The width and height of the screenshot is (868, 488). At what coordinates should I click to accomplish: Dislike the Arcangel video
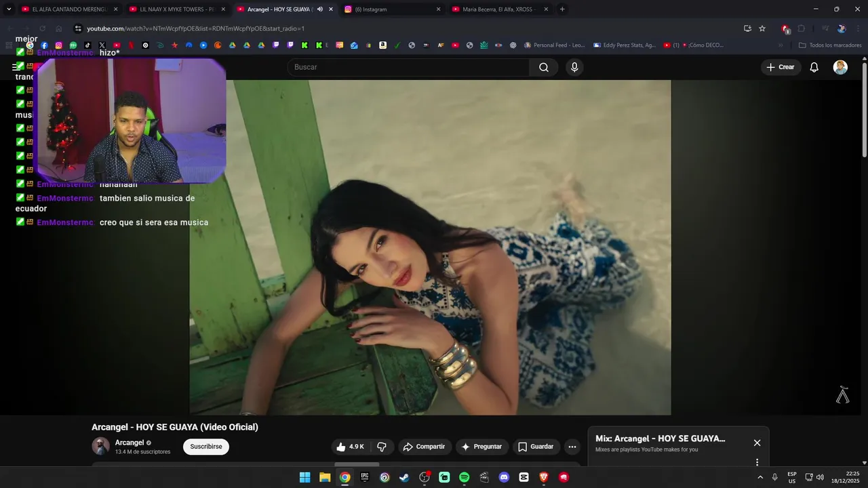pyautogui.click(x=382, y=447)
